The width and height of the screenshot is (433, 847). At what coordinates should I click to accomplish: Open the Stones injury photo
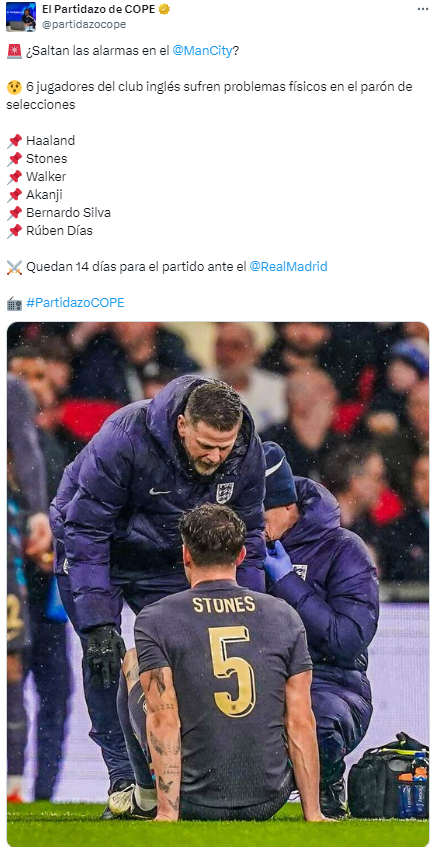[x=218, y=583]
